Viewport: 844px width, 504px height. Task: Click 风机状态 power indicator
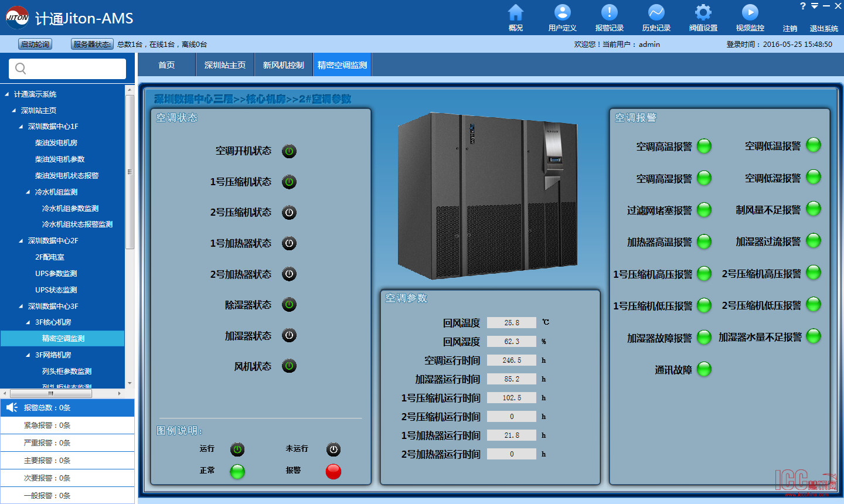289,366
